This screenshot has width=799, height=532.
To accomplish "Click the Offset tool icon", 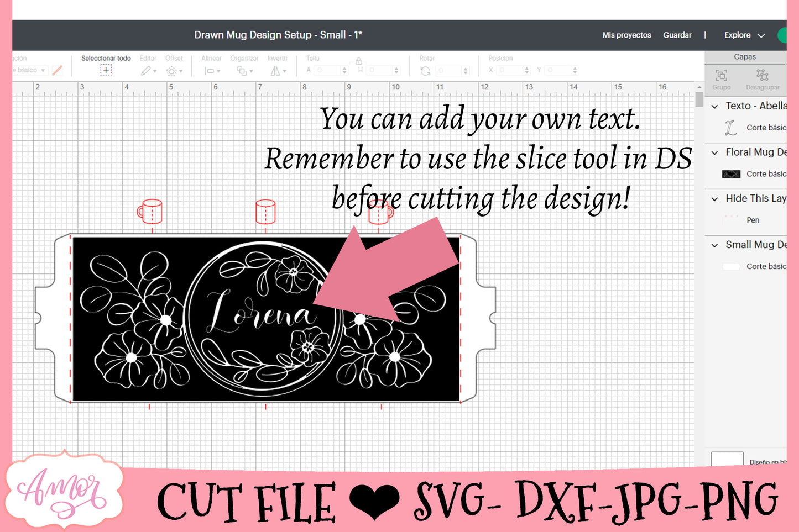I will point(173,71).
